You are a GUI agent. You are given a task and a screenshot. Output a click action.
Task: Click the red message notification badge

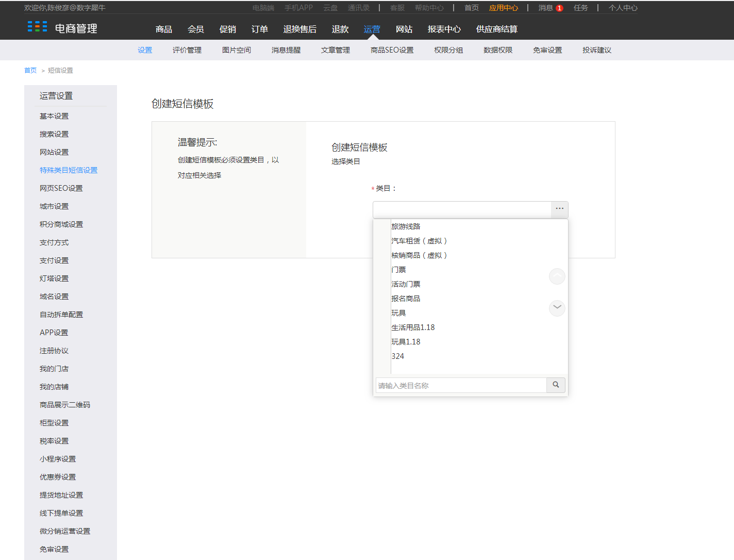pos(559,8)
